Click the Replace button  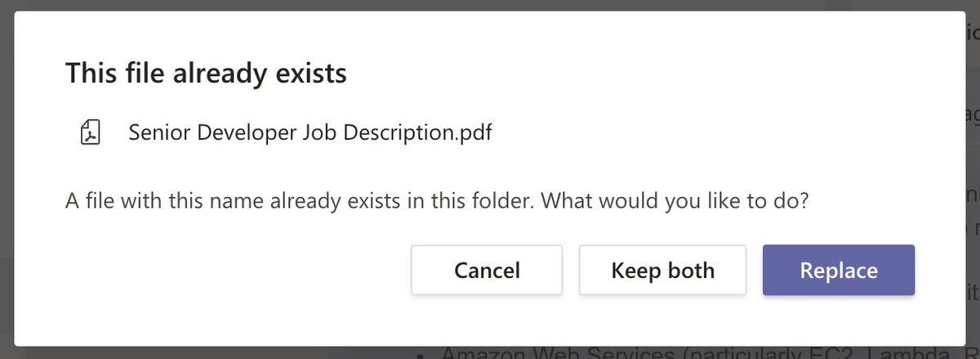click(839, 270)
